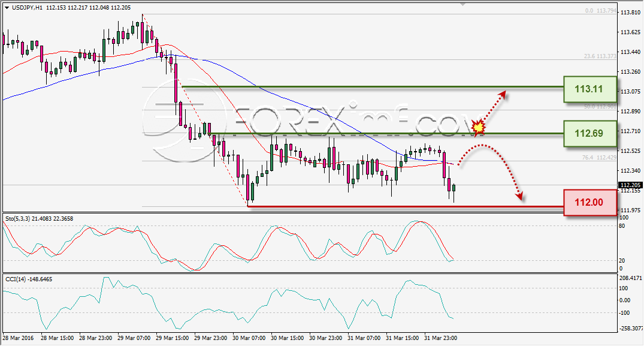Select the Fibonacci label 50.0 112.901

click(600, 106)
